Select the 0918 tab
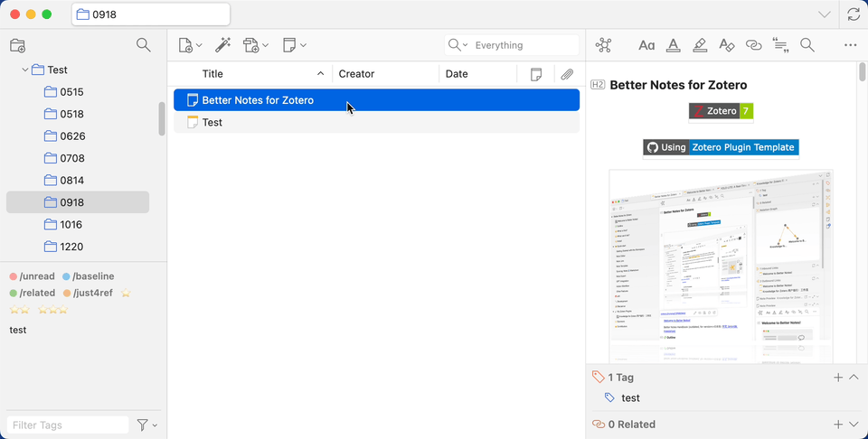The height and width of the screenshot is (439, 868). (151, 15)
